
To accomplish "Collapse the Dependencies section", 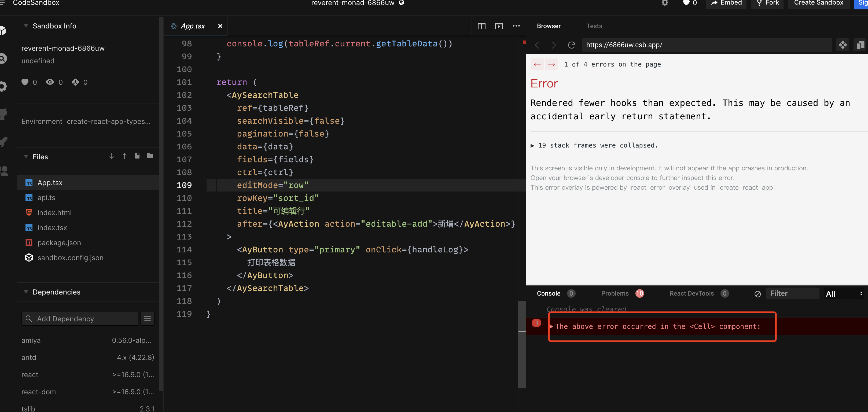I will (26, 292).
